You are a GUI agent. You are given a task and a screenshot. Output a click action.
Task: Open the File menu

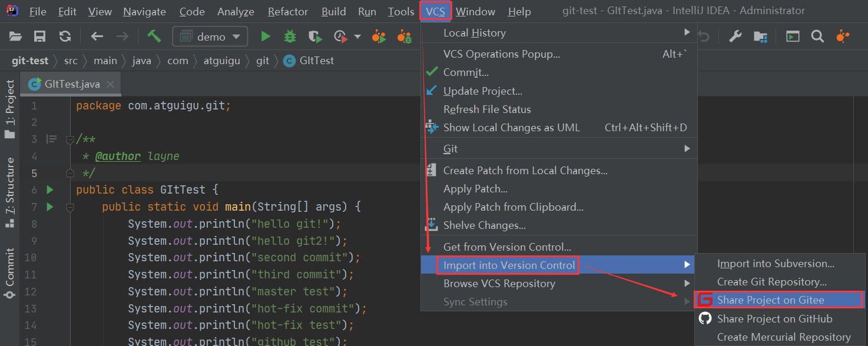(38, 12)
